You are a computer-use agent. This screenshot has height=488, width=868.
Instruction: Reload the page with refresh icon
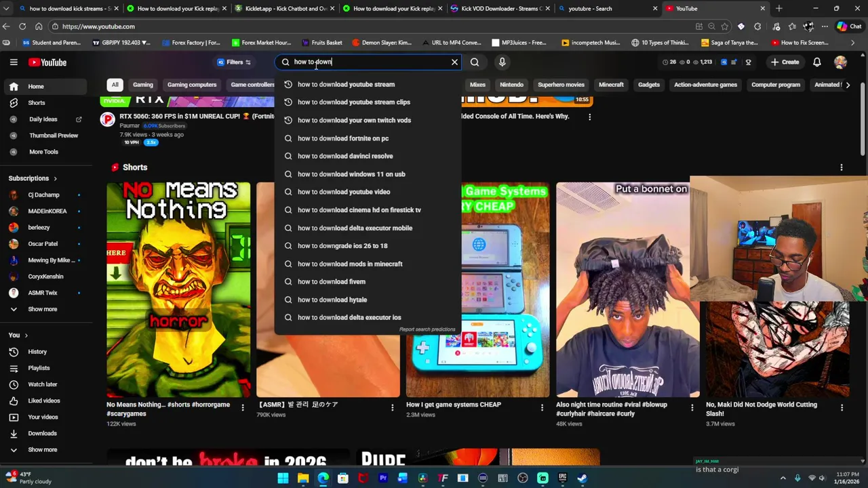(22, 26)
